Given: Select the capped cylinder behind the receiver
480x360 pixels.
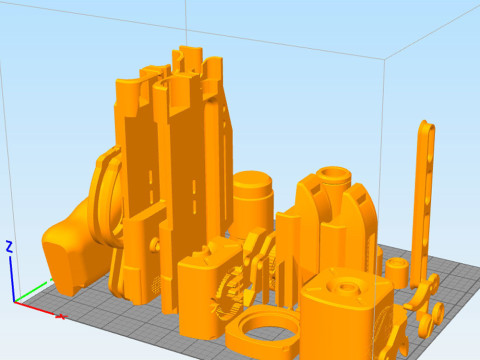Looking at the screenshot, I should pyautogui.click(x=253, y=203).
